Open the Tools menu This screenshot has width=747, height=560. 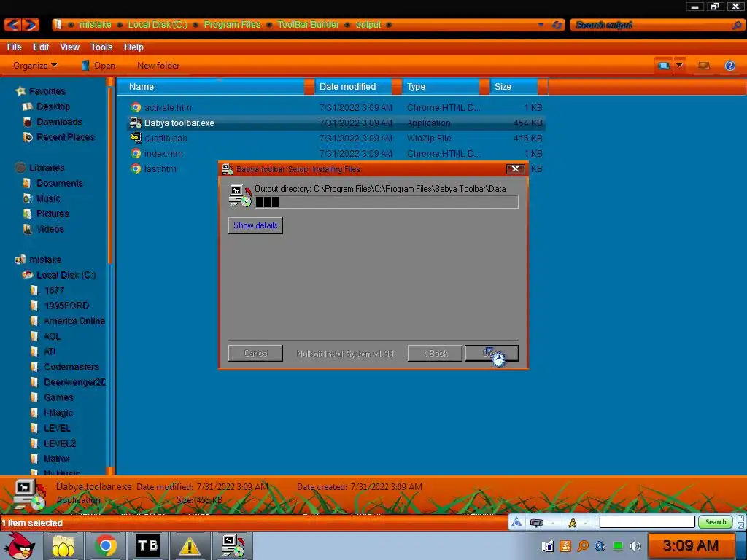click(101, 47)
